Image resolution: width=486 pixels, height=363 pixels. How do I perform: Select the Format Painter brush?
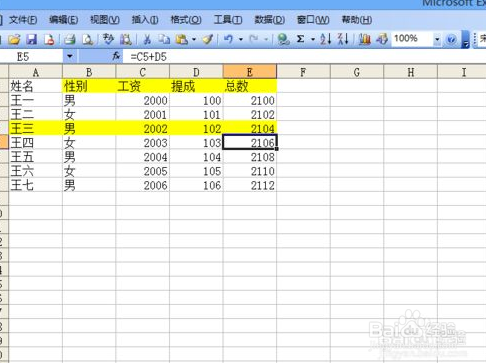[x=208, y=40]
